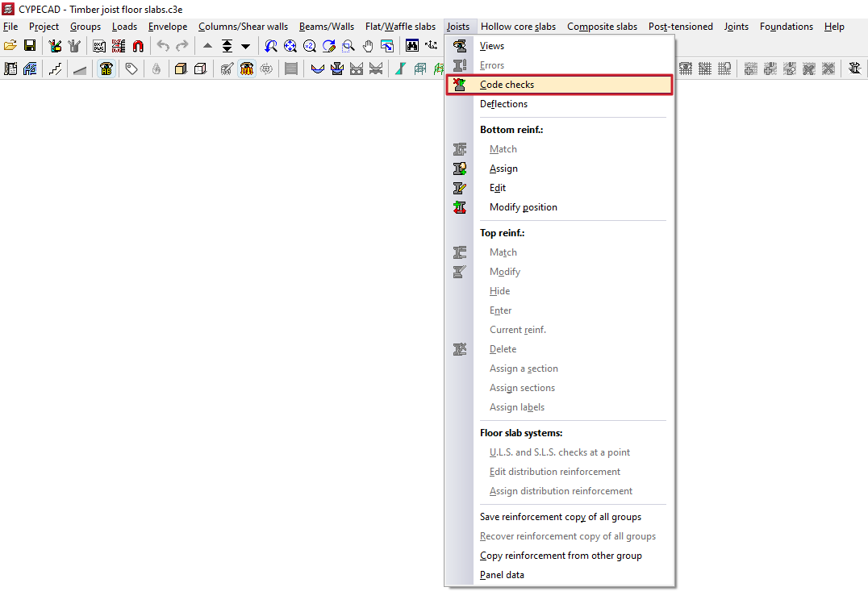Toggle the highlighted AB telephone icon
The height and width of the screenshot is (608, 868).
point(106,69)
